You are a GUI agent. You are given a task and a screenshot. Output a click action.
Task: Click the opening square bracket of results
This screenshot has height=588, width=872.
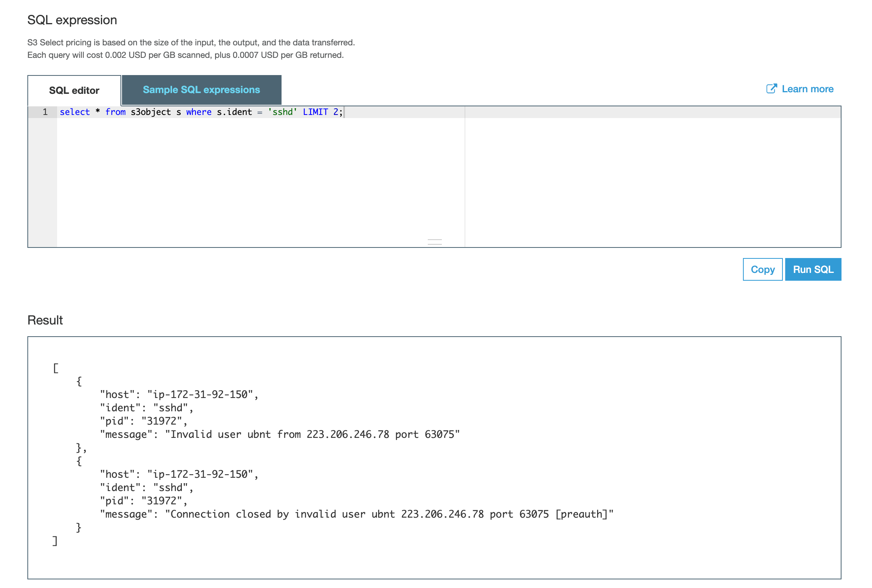(x=56, y=368)
